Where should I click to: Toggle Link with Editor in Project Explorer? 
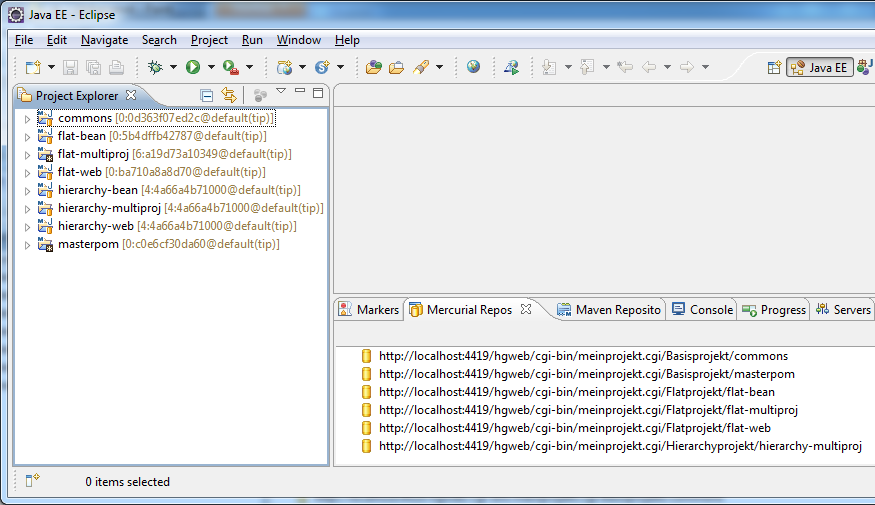tap(229, 95)
